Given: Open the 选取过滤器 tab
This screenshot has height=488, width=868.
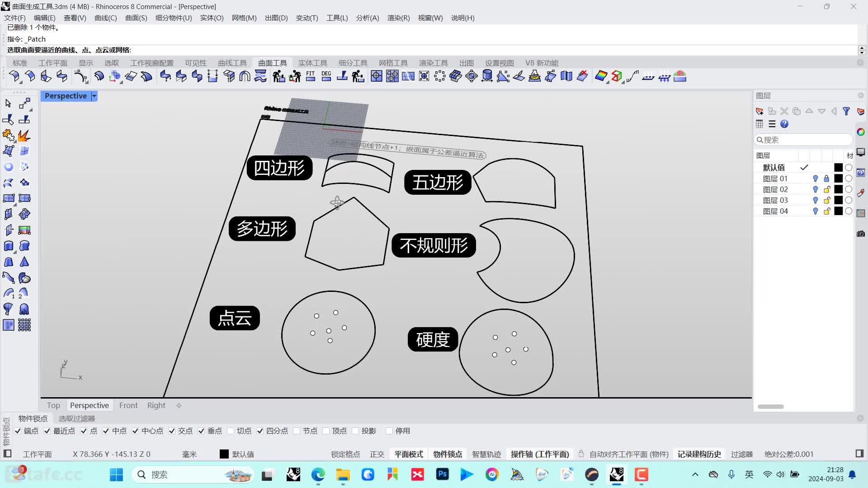Looking at the screenshot, I should pos(77,419).
